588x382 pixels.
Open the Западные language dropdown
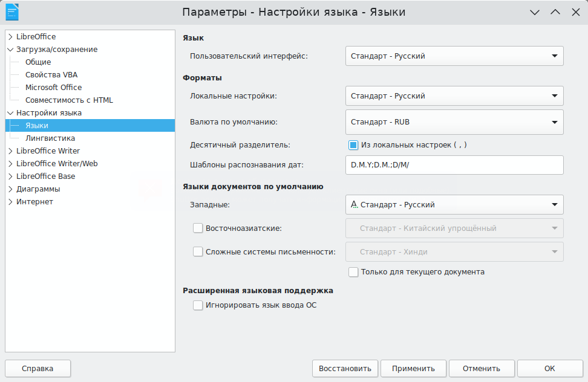454,205
